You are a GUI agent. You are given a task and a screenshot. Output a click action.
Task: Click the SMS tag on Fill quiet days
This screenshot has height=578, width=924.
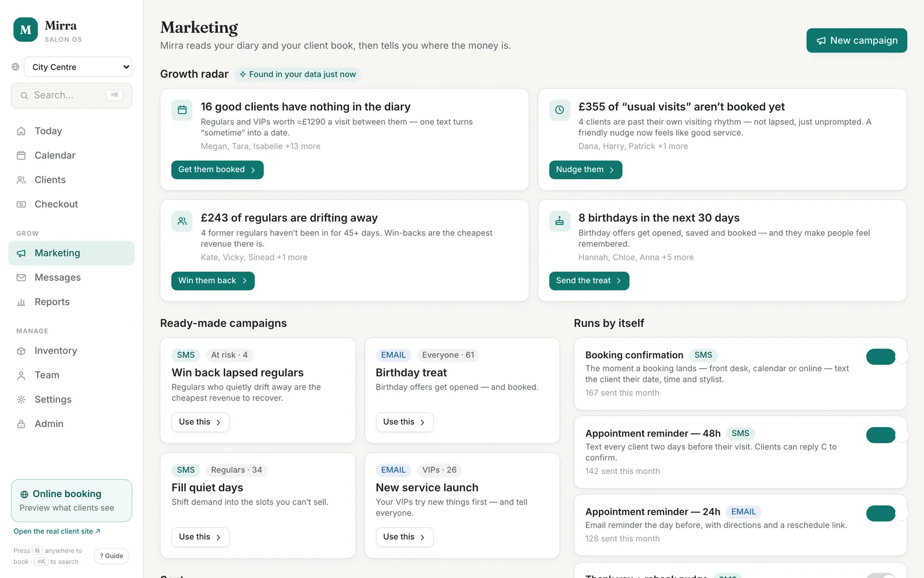click(x=186, y=470)
